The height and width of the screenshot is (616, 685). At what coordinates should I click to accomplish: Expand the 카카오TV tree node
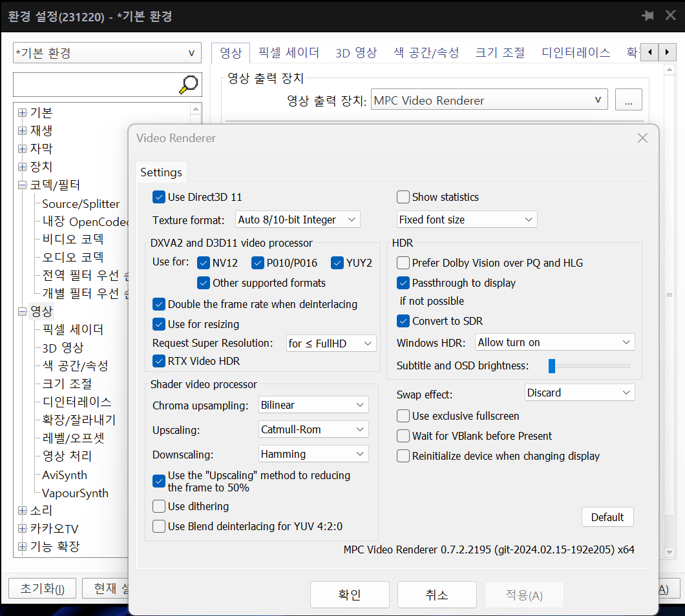pyautogui.click(x=22, y=528)
